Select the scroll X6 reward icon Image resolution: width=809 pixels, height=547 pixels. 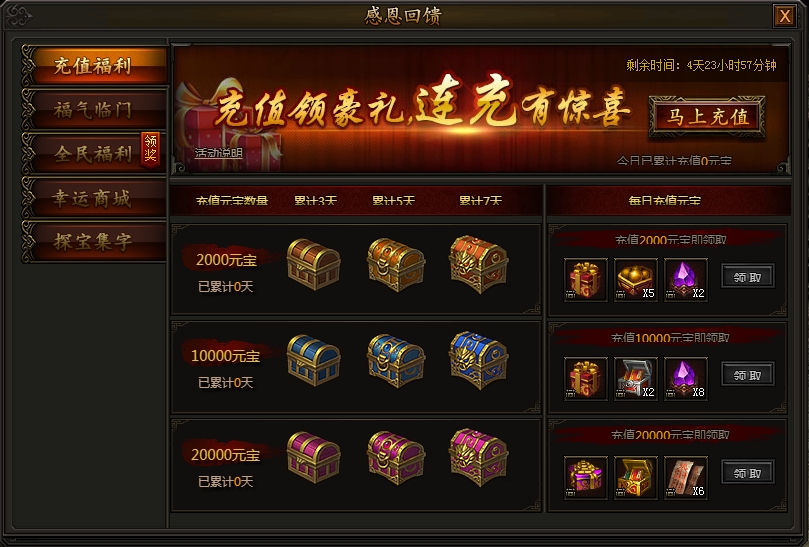point(686,477)
